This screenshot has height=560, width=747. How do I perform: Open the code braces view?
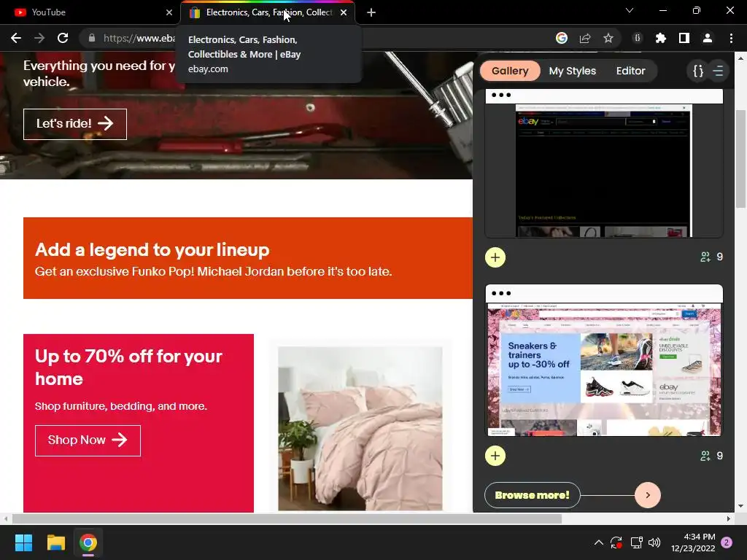coord(698,71)
